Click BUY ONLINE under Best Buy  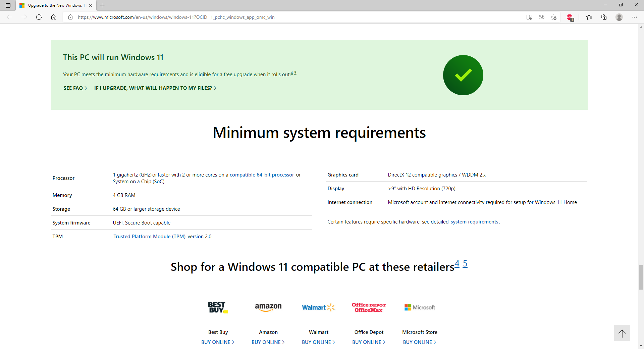[x=218, y=342]
